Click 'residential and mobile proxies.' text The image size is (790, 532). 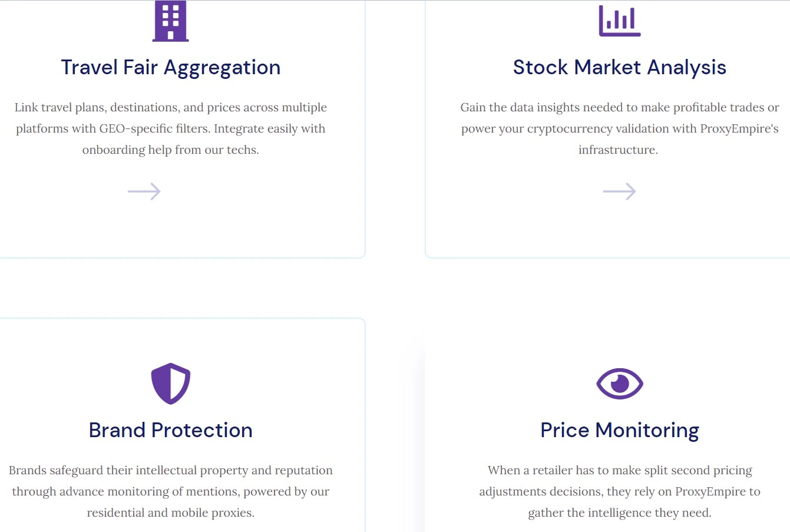click(x=170, y=513)
